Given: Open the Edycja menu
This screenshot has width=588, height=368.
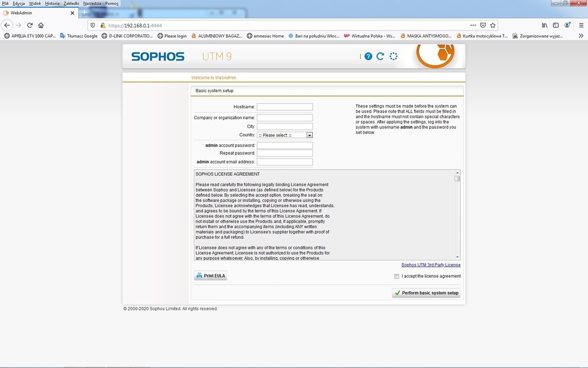Looking at the screenshot, I should 19,3.
